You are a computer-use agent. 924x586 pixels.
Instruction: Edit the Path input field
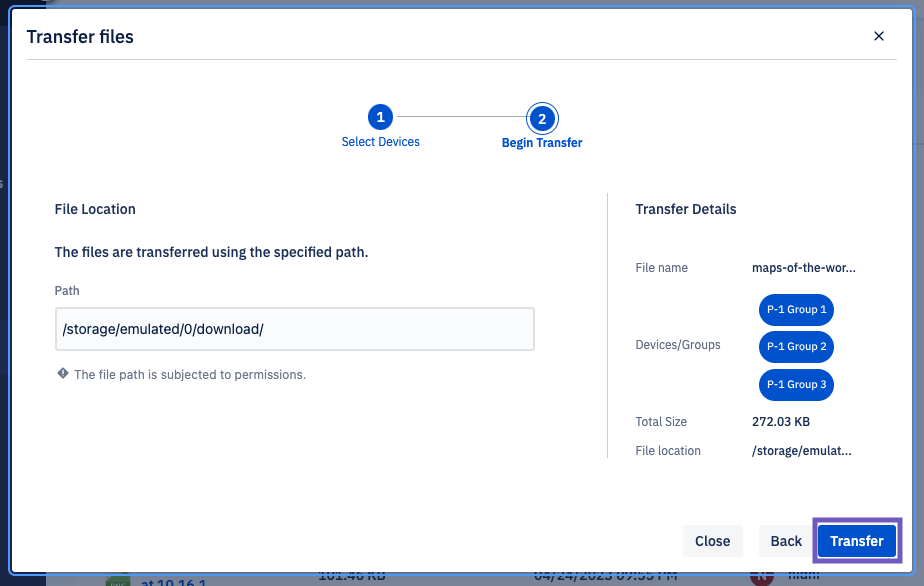[x=295, y=329]
